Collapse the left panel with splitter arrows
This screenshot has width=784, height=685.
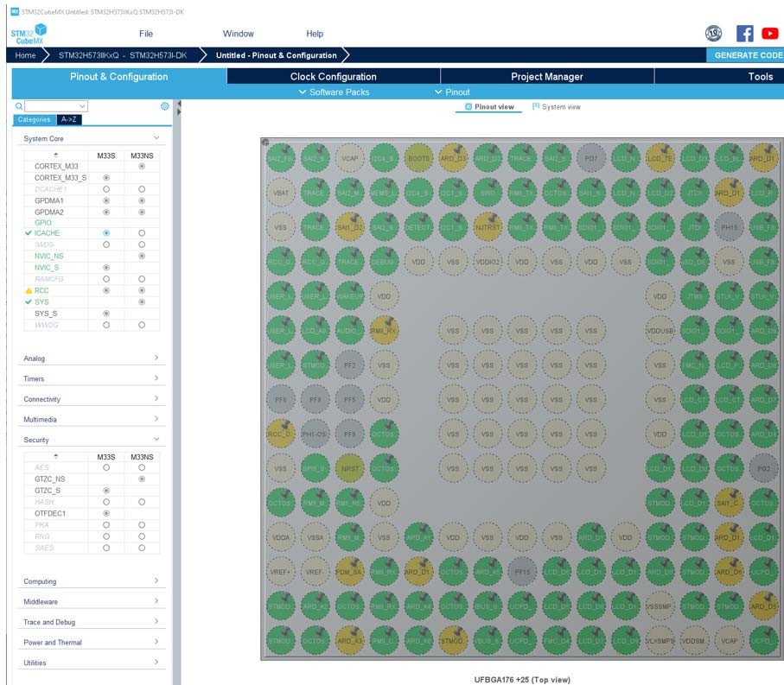[179, 108]
